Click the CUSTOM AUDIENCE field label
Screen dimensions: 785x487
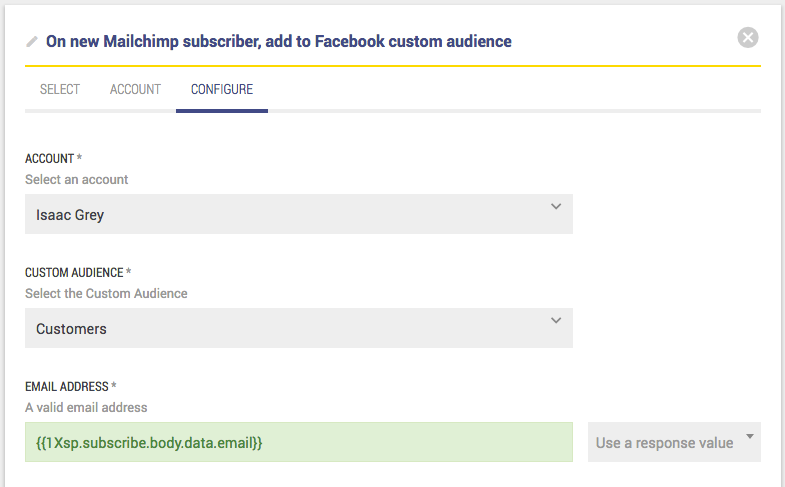pos(77,273)
